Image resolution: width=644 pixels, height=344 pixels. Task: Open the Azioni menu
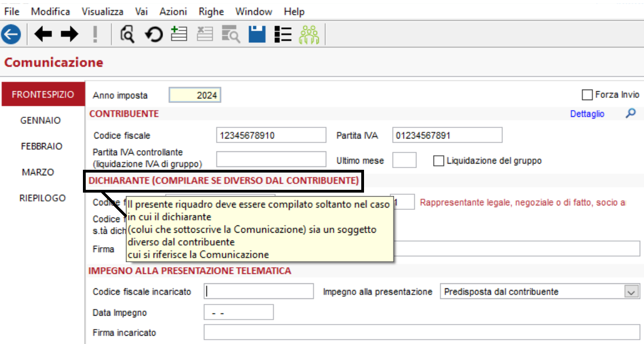[x=173, y=12]
